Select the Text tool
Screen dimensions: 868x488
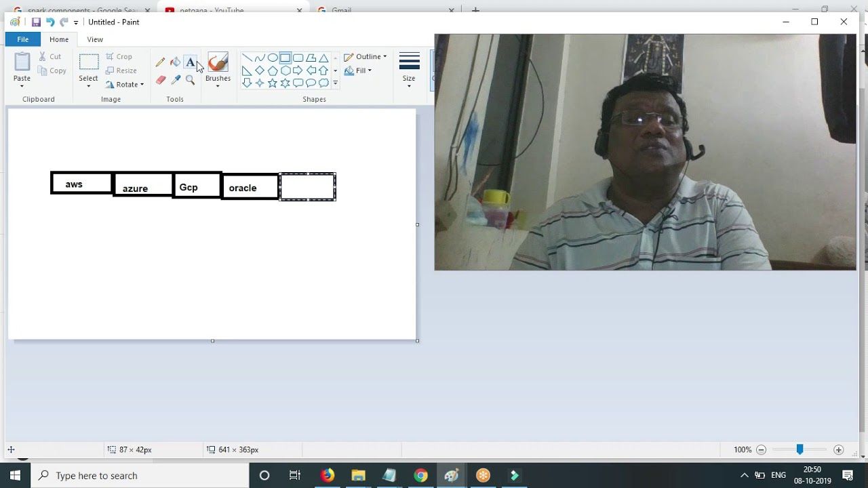click(x=191, y=62)
